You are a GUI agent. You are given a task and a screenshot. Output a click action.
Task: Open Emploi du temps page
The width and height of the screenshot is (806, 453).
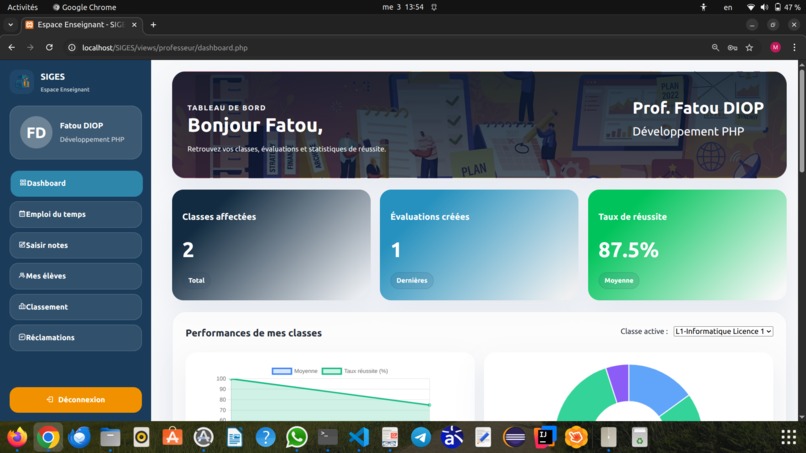pyautogui.click(x=76, y=214)
